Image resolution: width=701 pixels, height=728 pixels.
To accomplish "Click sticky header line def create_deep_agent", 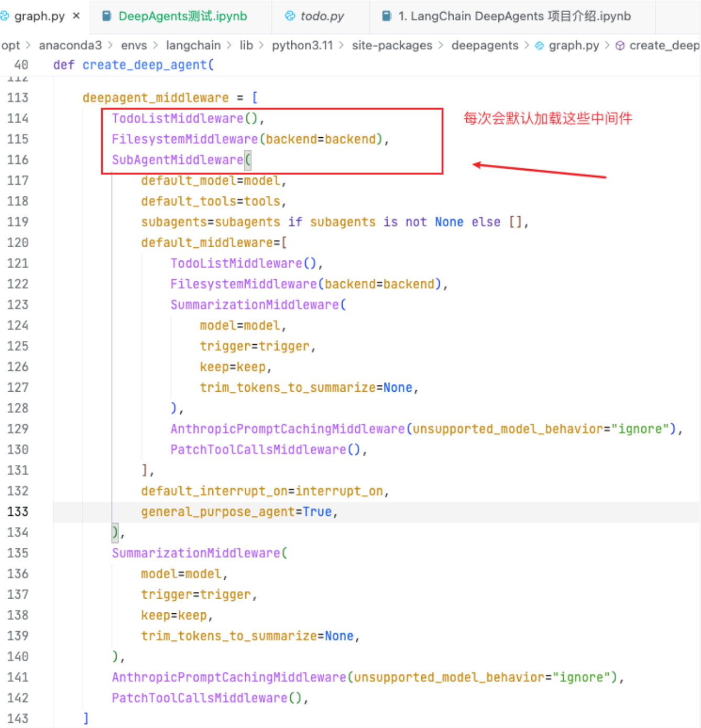I will tap(134, 65).
